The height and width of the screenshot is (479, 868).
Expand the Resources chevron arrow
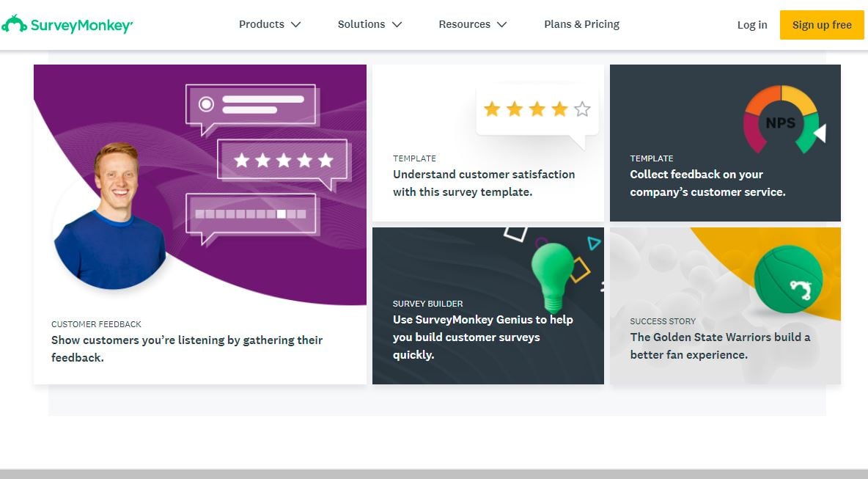pos(502,25)
